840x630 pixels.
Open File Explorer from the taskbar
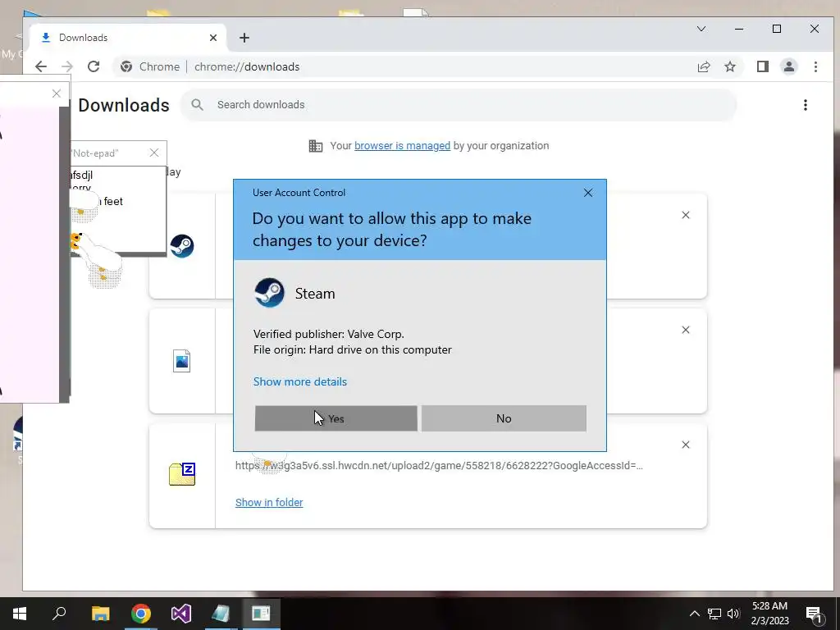(100, 614)
